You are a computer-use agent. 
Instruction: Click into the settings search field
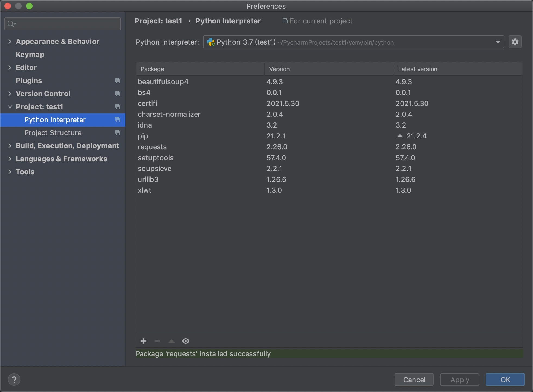(63, 24)
